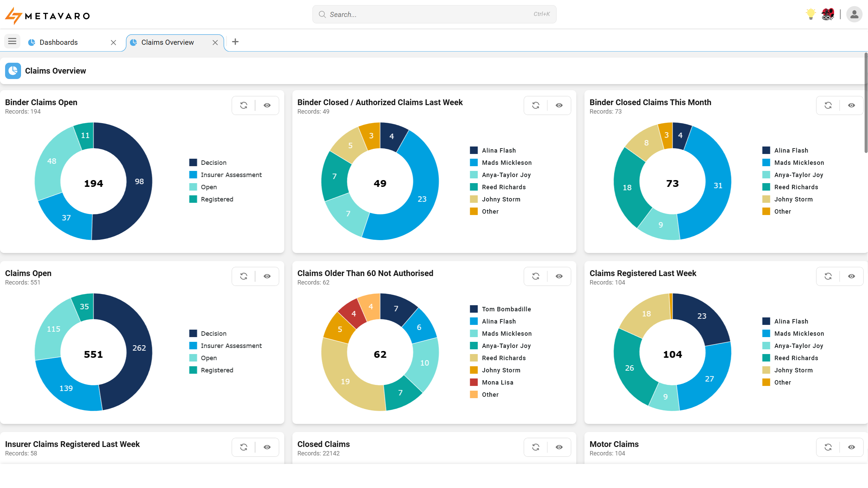Open the hamburger navigation menu

pyautogui.click(x=12, y=42)
